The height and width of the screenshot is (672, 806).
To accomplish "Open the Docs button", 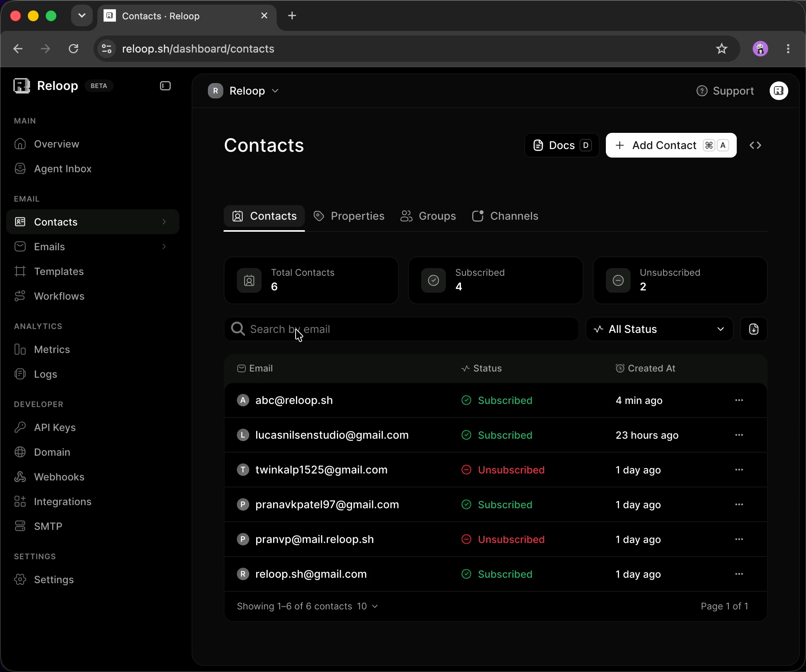I will point(562,145).
